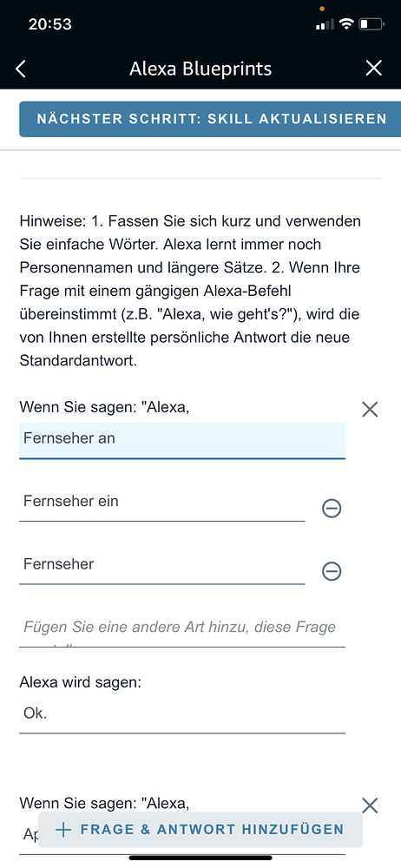This screenshot has width=401, height=868.
Task: Edit the 'Fernseher ein' input field
Action: coord(162,503)
